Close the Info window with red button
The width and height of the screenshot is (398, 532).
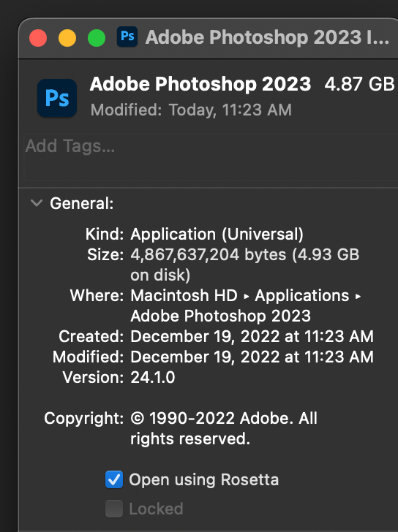click(x=38, y=38)
